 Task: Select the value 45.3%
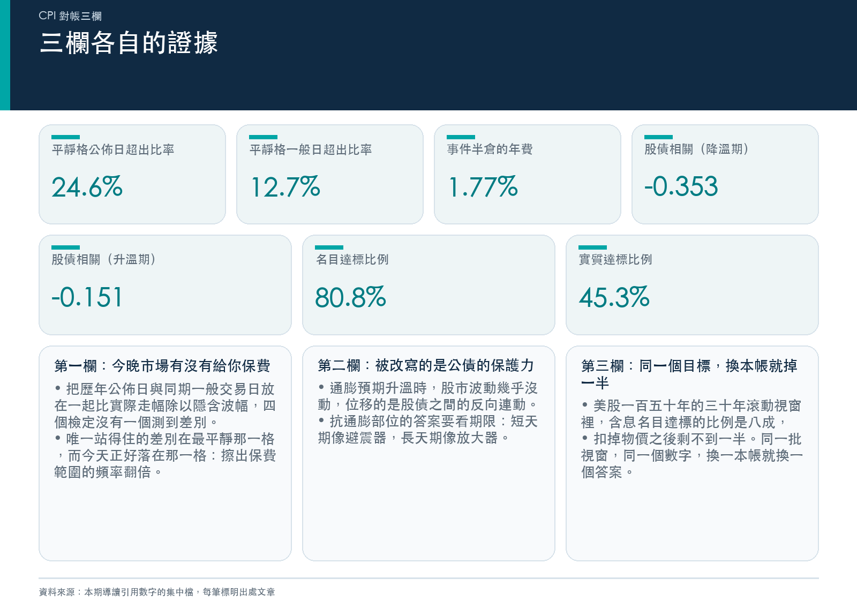tap(614, 297)
